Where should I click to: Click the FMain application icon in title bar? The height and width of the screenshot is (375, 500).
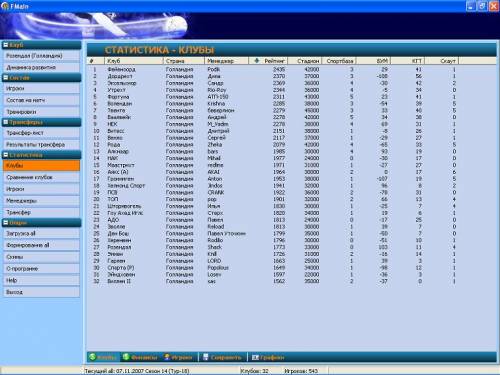point(5,6)
